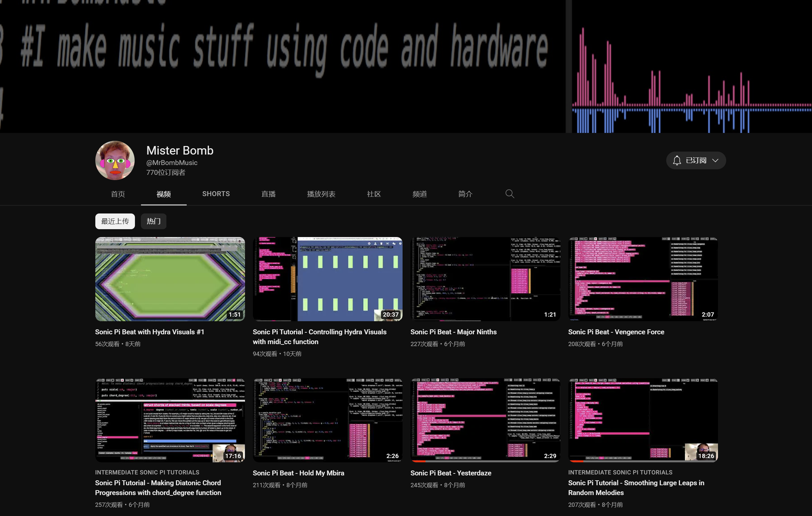Click the '770位订阅者' subscriber count
The height and width of the screenshot is (516, 812).
tap(165, 173)
